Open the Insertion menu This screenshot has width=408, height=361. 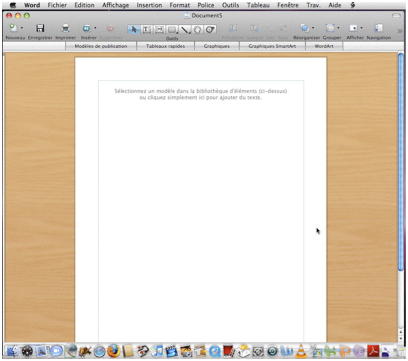[x=149, y=5]
